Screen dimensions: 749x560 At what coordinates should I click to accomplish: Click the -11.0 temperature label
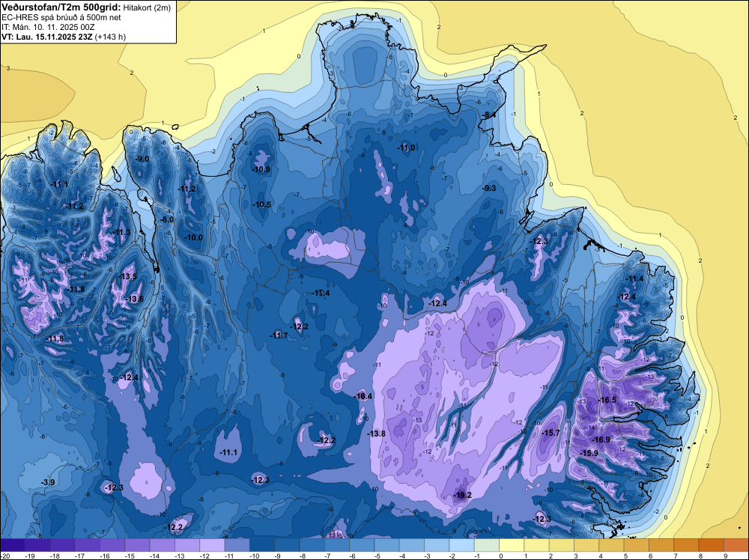(406, 147)
